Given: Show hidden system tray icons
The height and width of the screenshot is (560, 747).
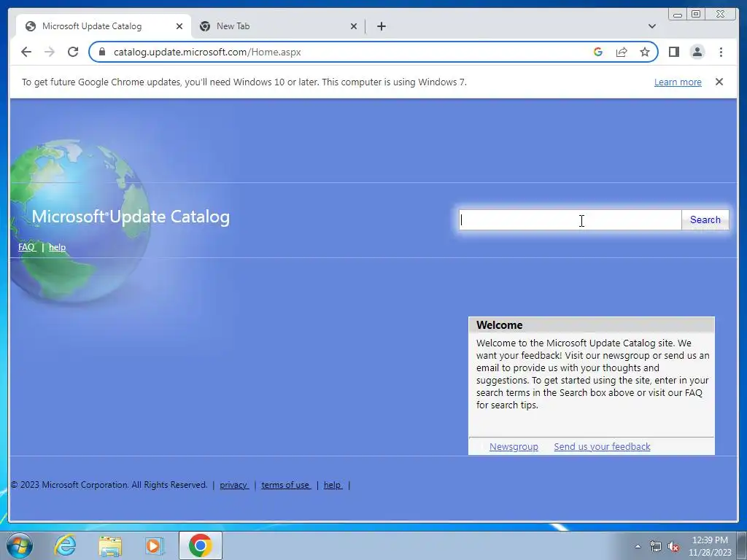Looking at the screenshot, I should point(638,546).
